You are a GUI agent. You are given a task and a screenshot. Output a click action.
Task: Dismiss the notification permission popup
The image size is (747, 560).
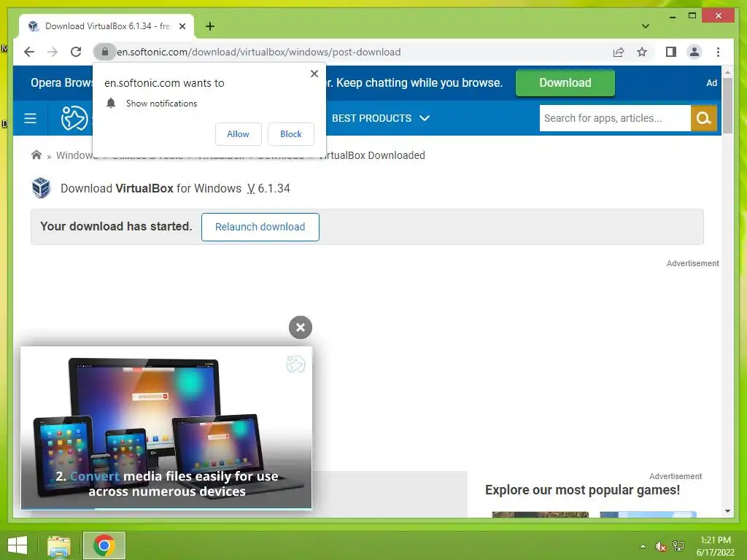coord(314,74)
